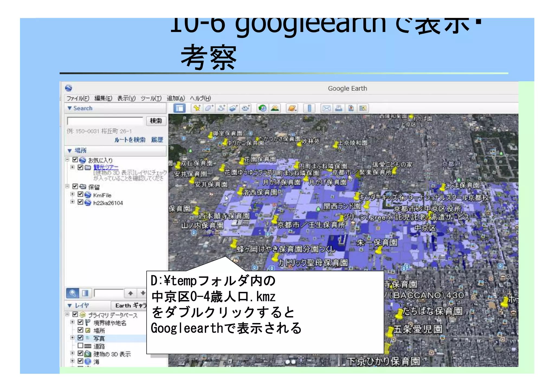Toggle sunlight across the landscape icon
The image size is (555, 392).
[275, 108]
